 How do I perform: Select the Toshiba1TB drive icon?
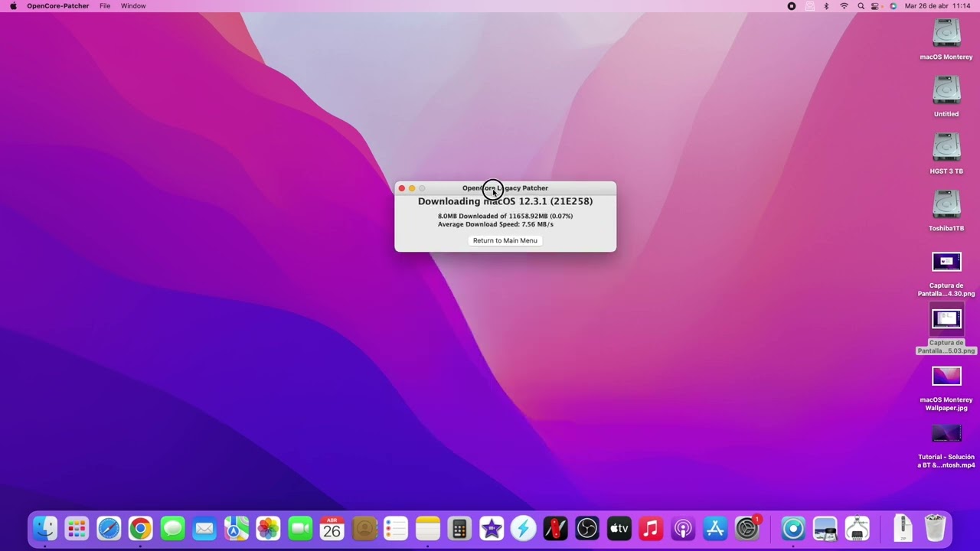click(x=946, y=205)
